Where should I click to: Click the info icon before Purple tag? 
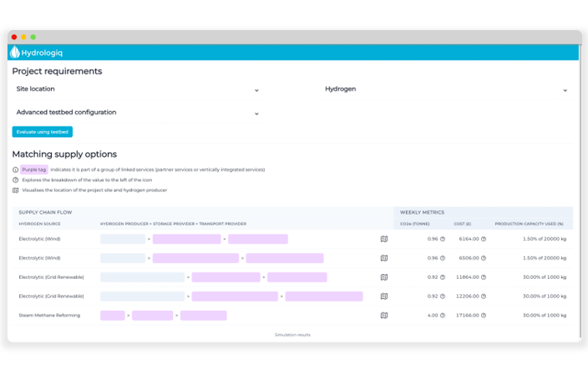pyautogui.click(x=15, y=170)
